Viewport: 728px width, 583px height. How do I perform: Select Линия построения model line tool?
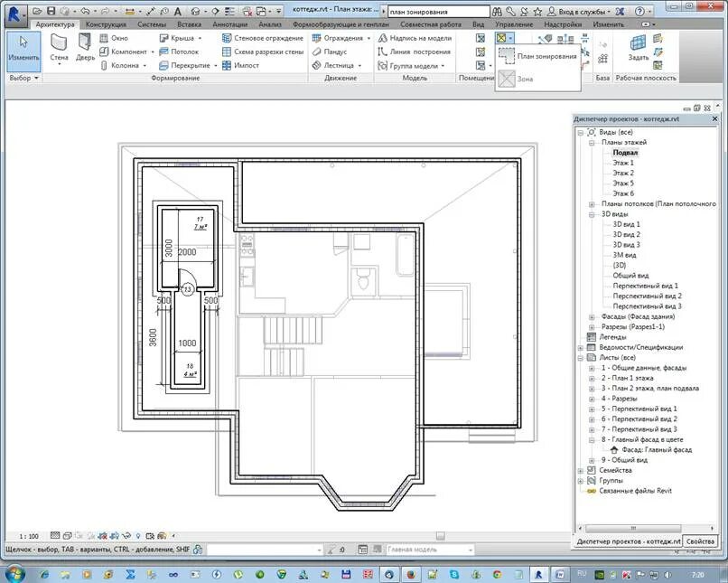pos(415,52)
